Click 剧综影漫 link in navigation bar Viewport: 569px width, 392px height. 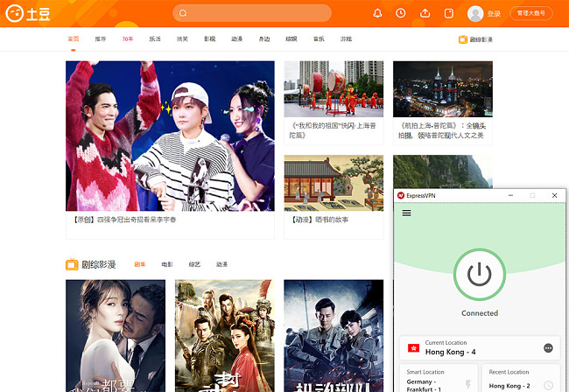pos(481,39)
